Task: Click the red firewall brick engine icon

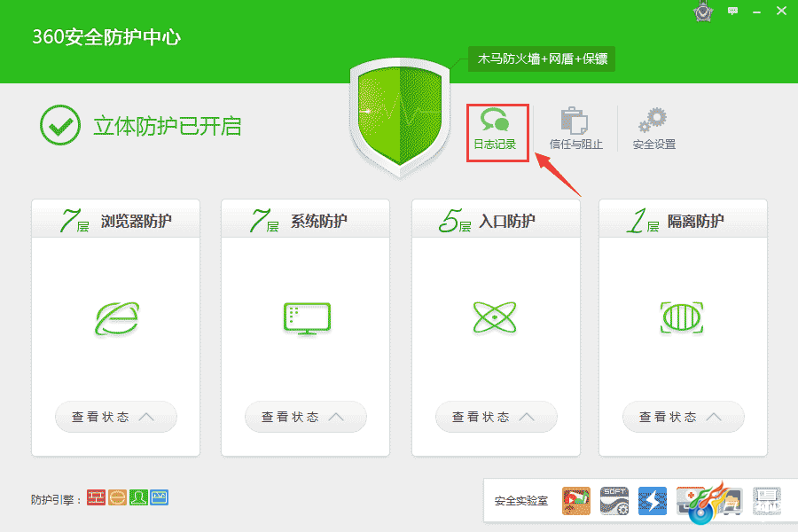Action: coord(96,497)
